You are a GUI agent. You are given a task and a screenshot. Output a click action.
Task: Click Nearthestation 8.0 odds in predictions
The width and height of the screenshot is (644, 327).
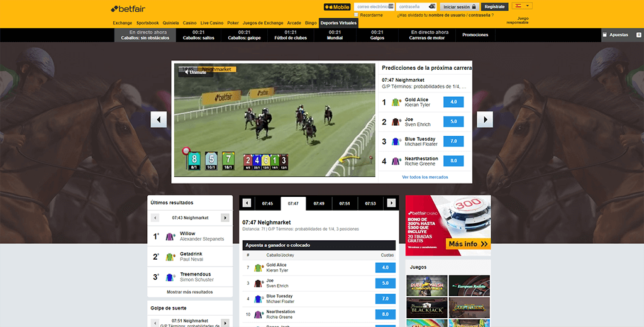point(453,160)
